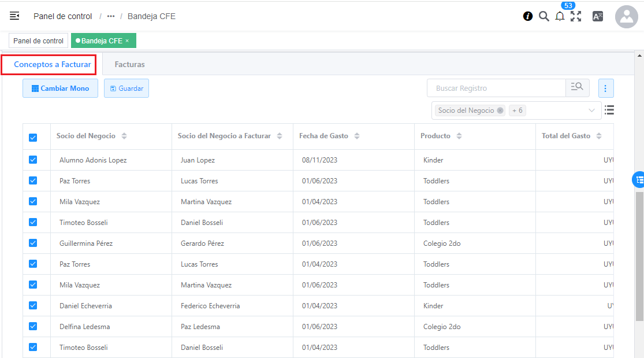Uncheck the Guillermina Pérez row checkbox
Screen dimensions: 644x358
(33, 243)
